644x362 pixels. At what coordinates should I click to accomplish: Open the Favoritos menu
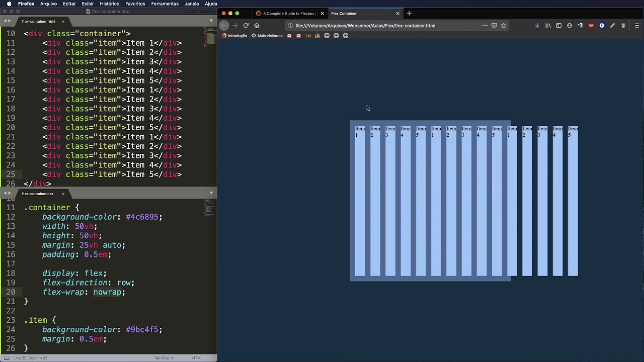pos(135,4)
